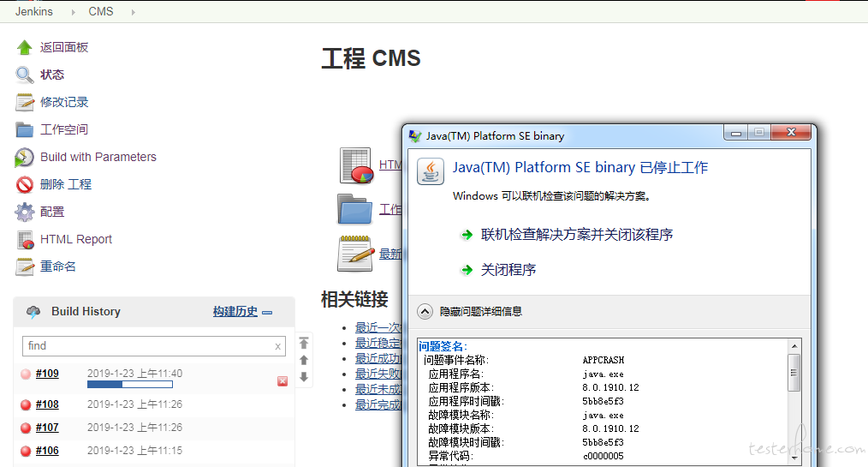Minimize the Java Platform SE binary dialog

click(735, 133)
